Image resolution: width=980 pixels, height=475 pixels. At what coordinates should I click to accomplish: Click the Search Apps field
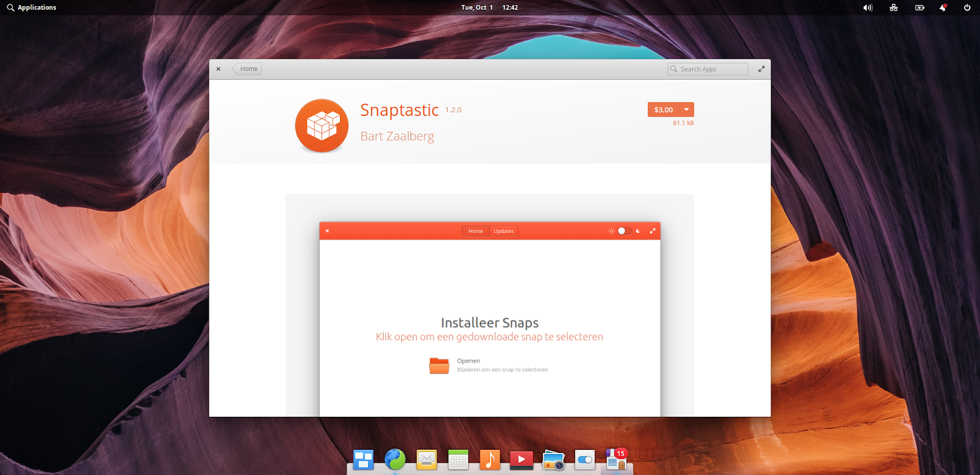click(x=708, y=69)
